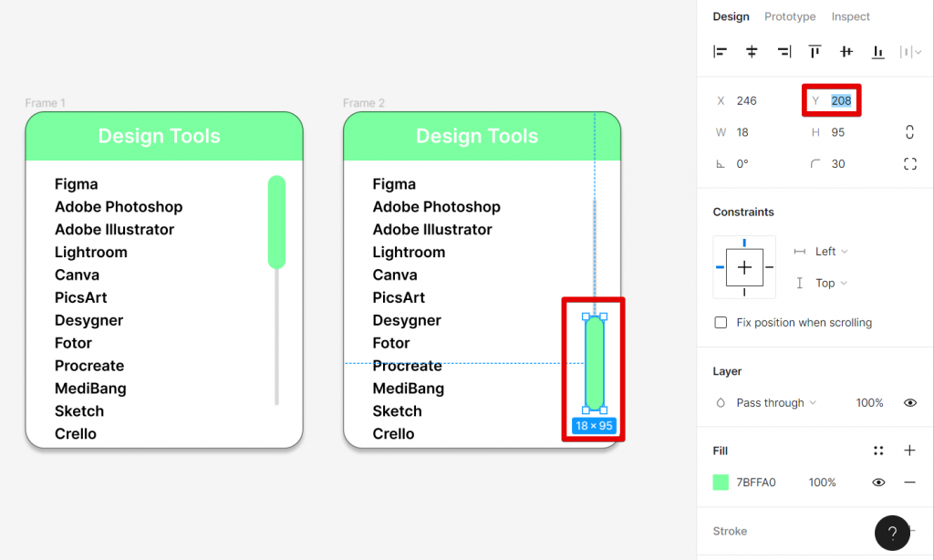
Task: Open independent corners with the corner radius icon
Action: coord(909,163)
